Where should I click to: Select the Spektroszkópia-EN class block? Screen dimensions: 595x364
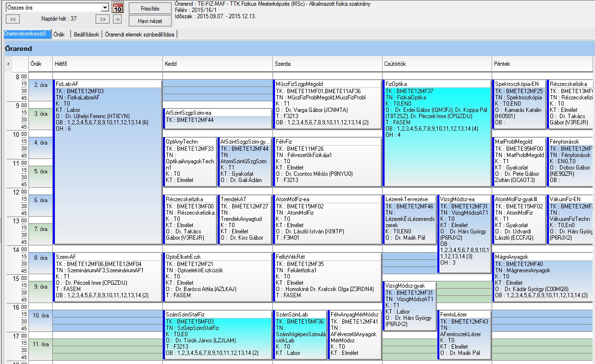pyautogui.click(x=519, y=105)
